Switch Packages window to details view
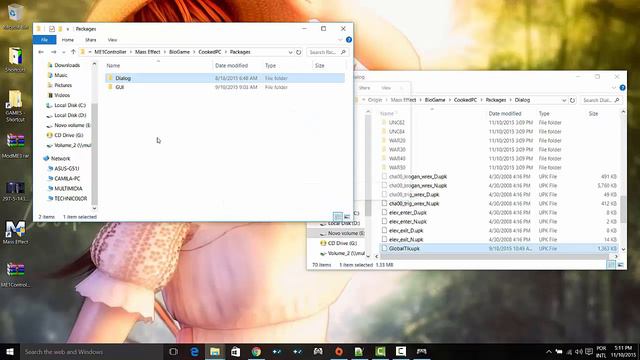This screenshot has height=360, width=640. 338,216
